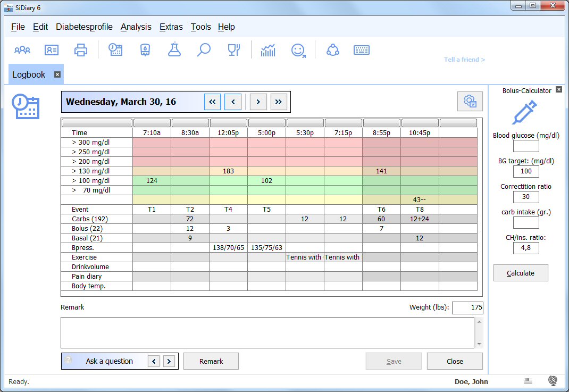Click the printer icon in toolbar
The height and width of the screenshot is (392, 569).
[81, 50]
